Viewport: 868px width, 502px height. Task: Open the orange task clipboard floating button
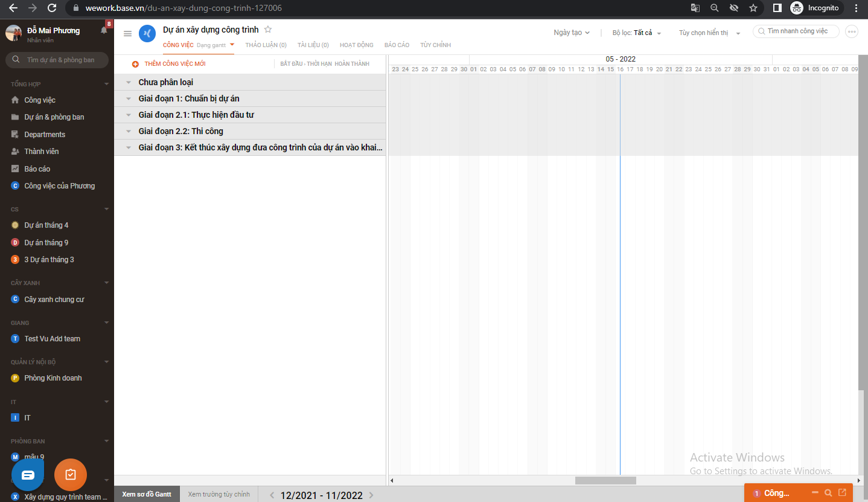pos(71,475)
